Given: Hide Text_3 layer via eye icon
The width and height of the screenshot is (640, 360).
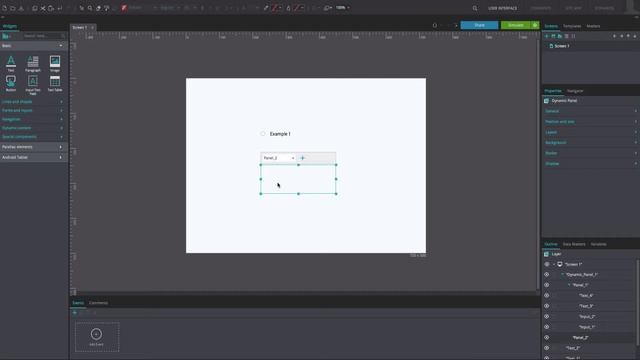Looking at the screenshot, I should (x=547, y=306).
